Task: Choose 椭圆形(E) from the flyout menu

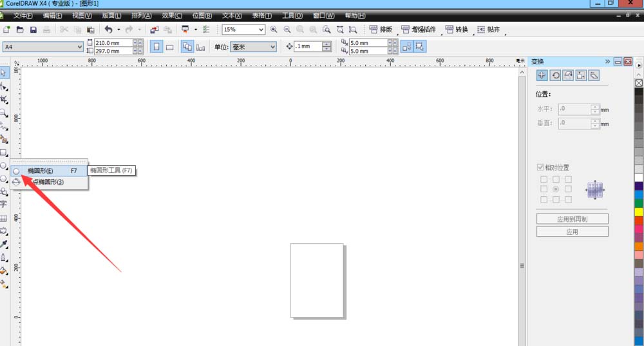Action: pyautogui.click(x=40, y=171)
